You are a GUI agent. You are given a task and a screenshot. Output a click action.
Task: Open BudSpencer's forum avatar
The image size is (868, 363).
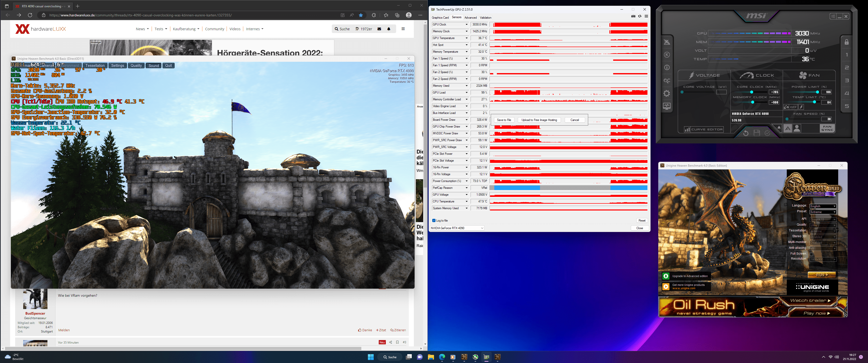(x=35, y=299)
